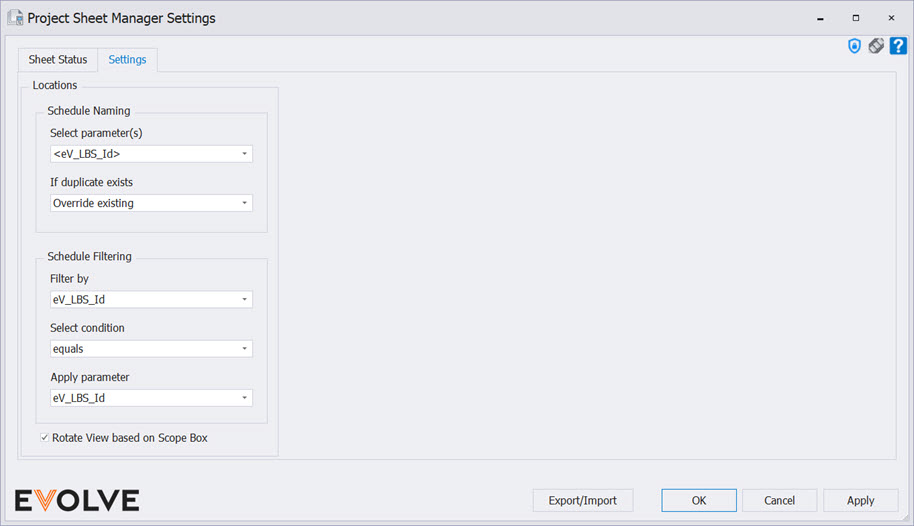Minimize the settings window
Screen dimensions: 914x526
[820, 18]
